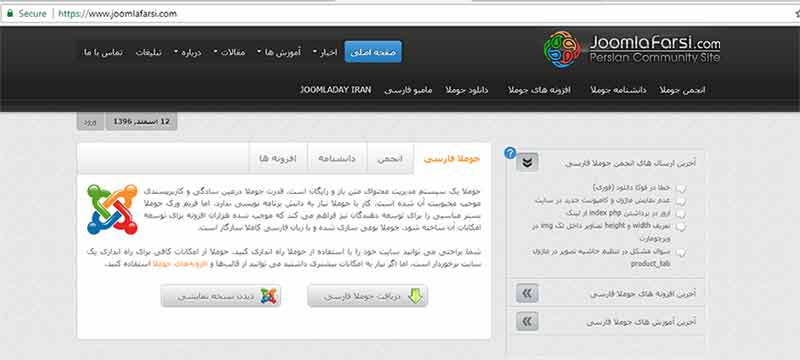Click speech bubble icon beside first forum post
Viewport: 800px width, 360px height.
[x=681, y=189]
